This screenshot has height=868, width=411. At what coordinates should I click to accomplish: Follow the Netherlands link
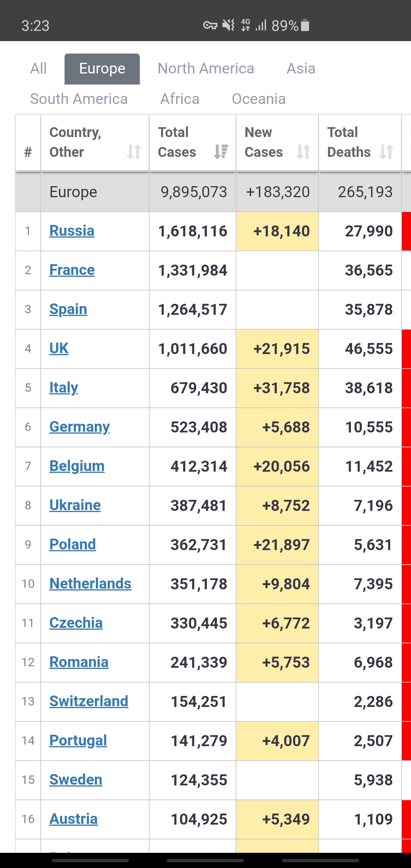[x=90, y=584]
